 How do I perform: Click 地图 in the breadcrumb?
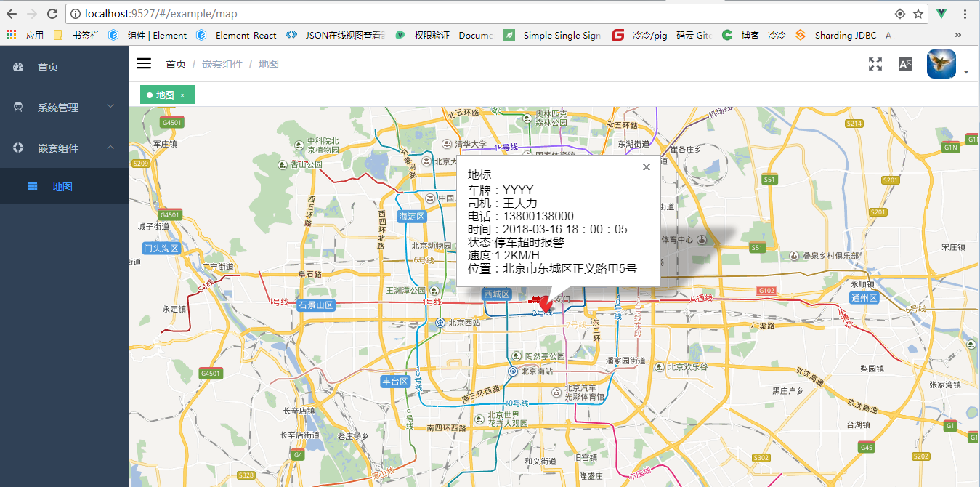point(269,64)
